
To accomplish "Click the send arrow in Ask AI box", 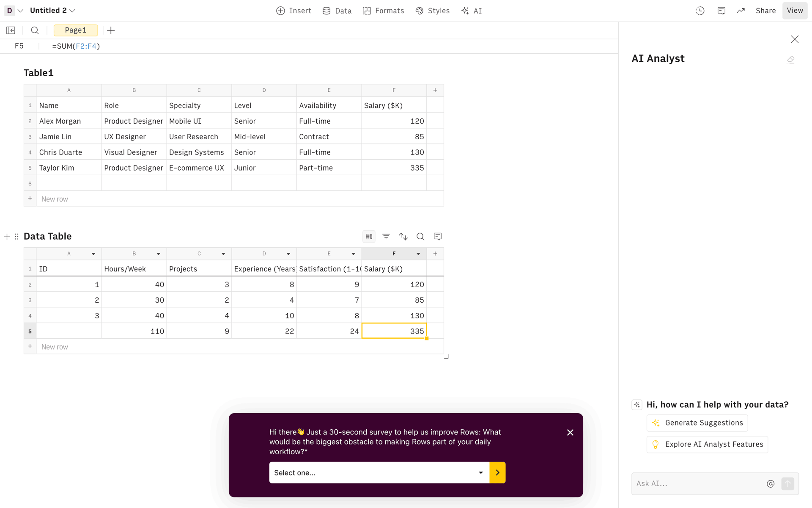I will pyautogui.click(x=787, y=483).
